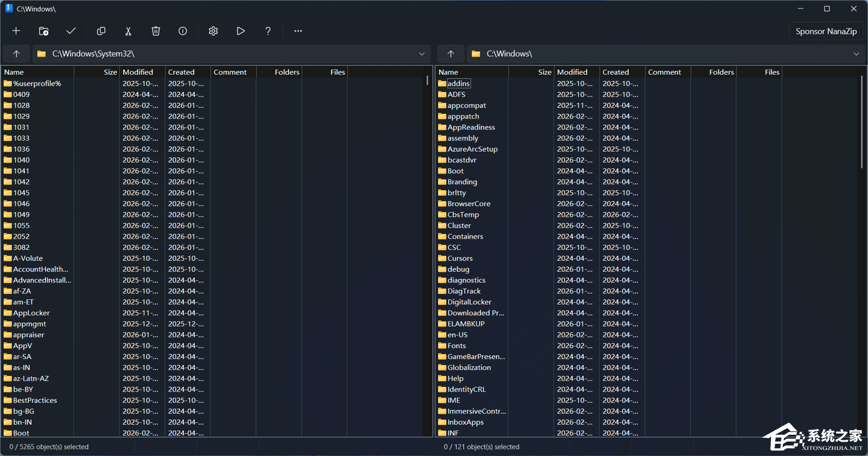Select the ADFS folder
The width and height of the screenshot is (868, 456).
(x=456, y=94)
